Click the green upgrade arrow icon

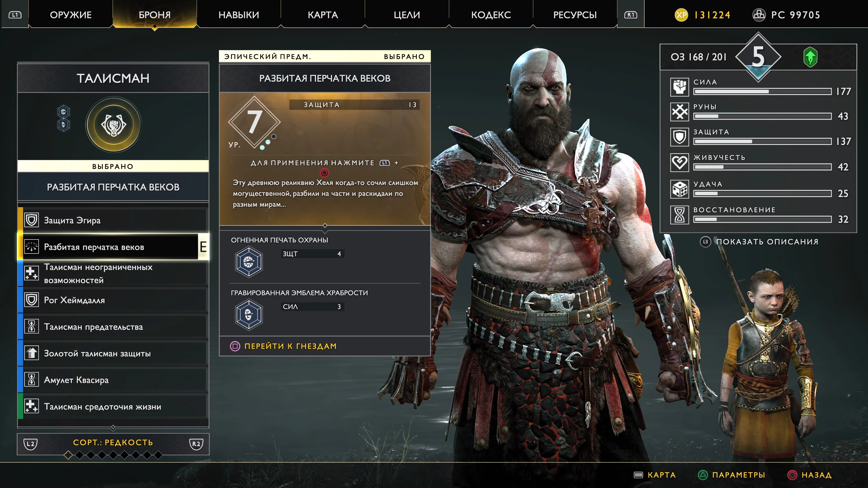pyautogui.click(x=810, y=57)
